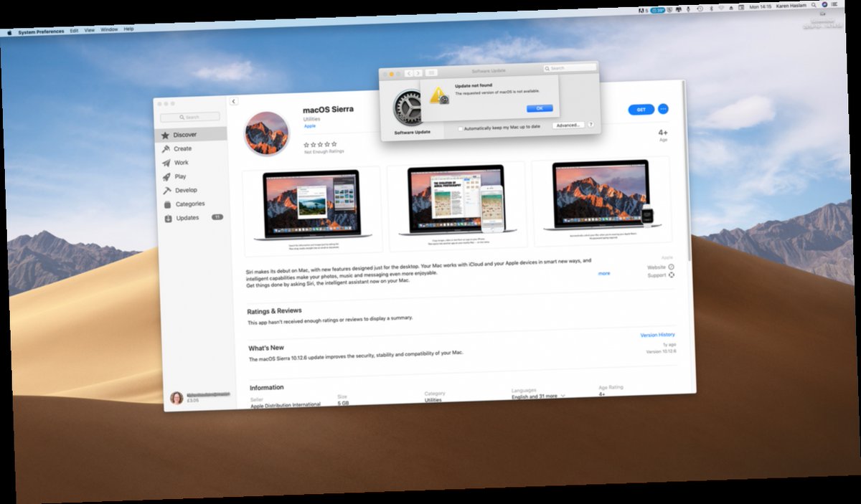861x504 pixels.
Task: Open Version History
Action: pyautogui.click(x=657, y=335)
